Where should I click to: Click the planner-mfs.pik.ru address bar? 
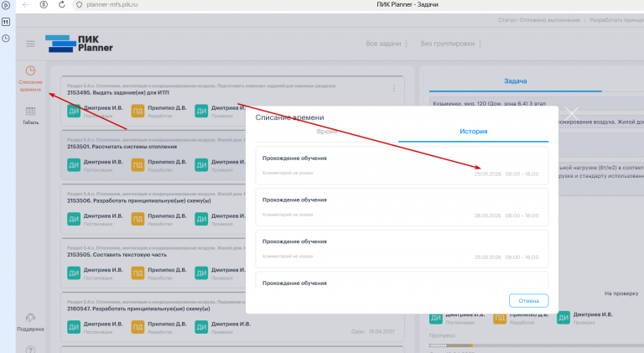(112, 4)
